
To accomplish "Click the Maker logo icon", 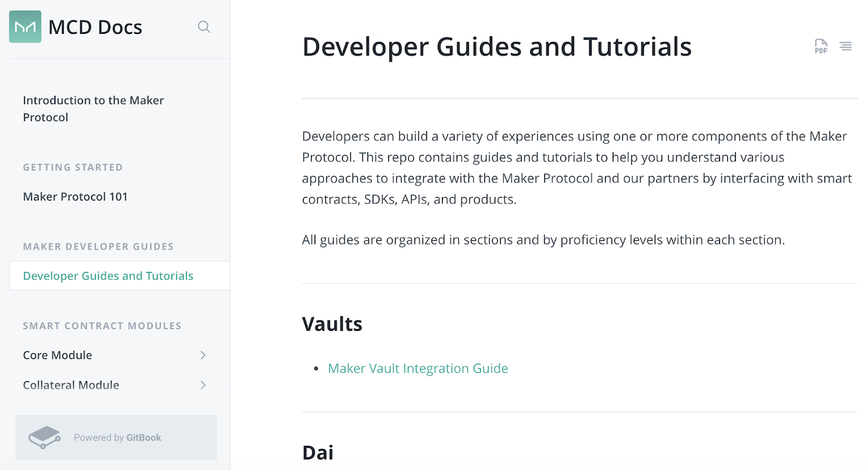I will tap(25, 27).
